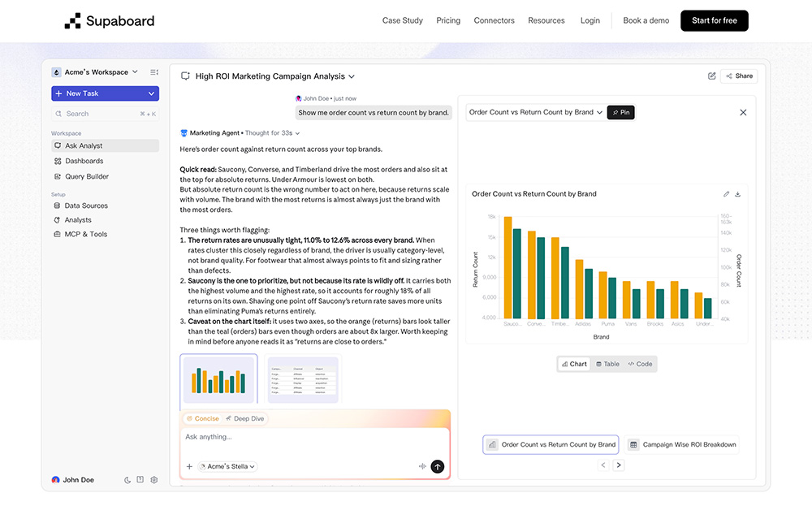Open the Case Study page

coord(403,21)
